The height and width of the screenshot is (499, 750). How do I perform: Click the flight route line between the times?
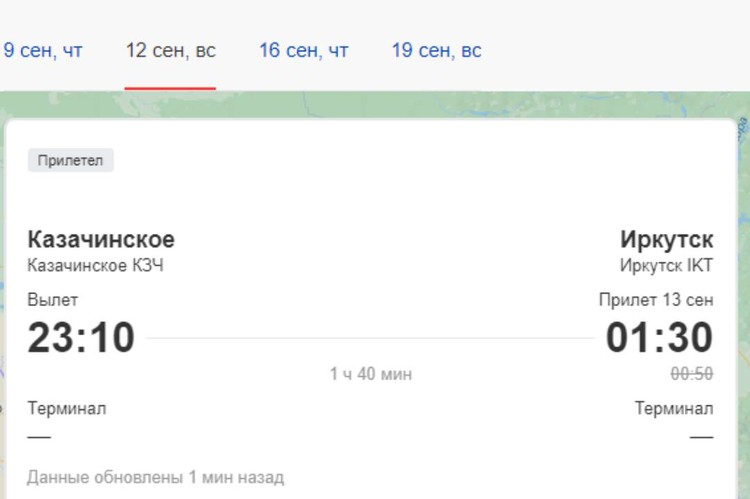(x=370, y=339)
